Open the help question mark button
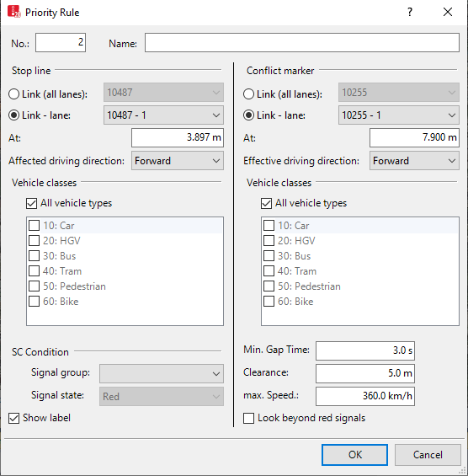468x476 pixels. coord(410,12)
